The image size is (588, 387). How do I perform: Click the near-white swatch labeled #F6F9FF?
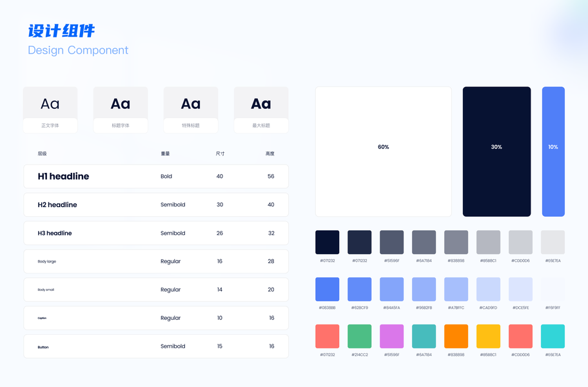(553, 289)
